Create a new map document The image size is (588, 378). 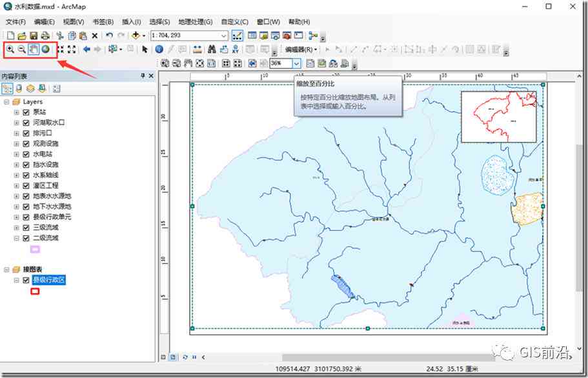10,35
